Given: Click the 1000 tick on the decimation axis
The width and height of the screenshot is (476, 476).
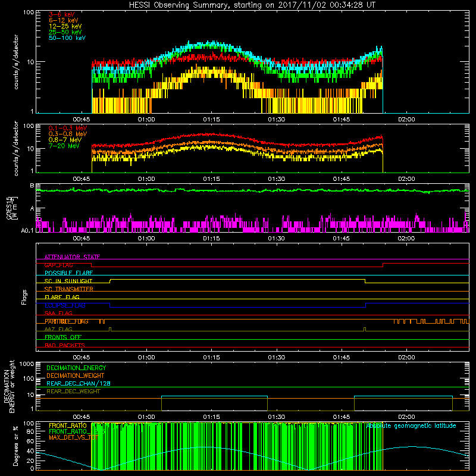Looking at the screenshot, I should [x=27, y=364].
